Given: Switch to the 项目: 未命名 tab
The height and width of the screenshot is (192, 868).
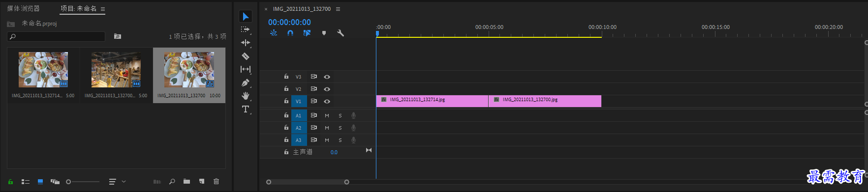Looking at the screenshot, I should coord(78,8).
